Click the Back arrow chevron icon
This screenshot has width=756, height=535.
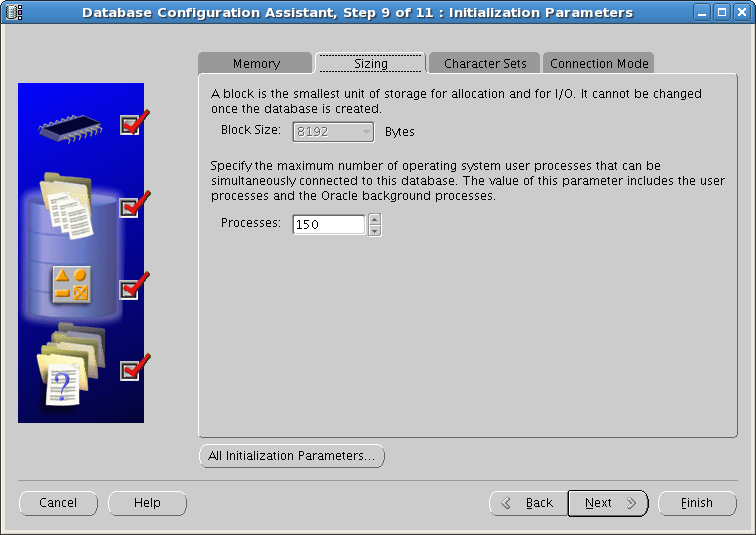point(506,503)
